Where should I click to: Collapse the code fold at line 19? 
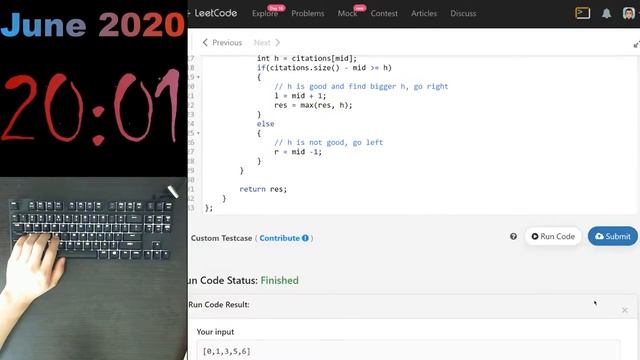click(198, 77)
